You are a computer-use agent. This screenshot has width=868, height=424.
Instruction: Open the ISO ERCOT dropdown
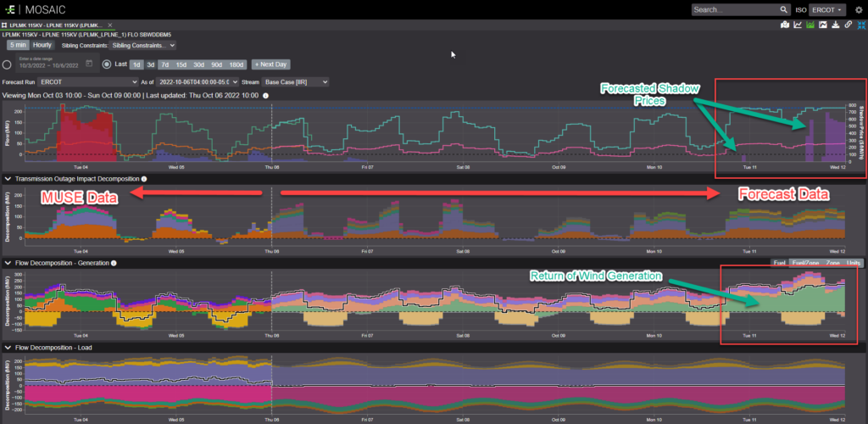(825, 9)
